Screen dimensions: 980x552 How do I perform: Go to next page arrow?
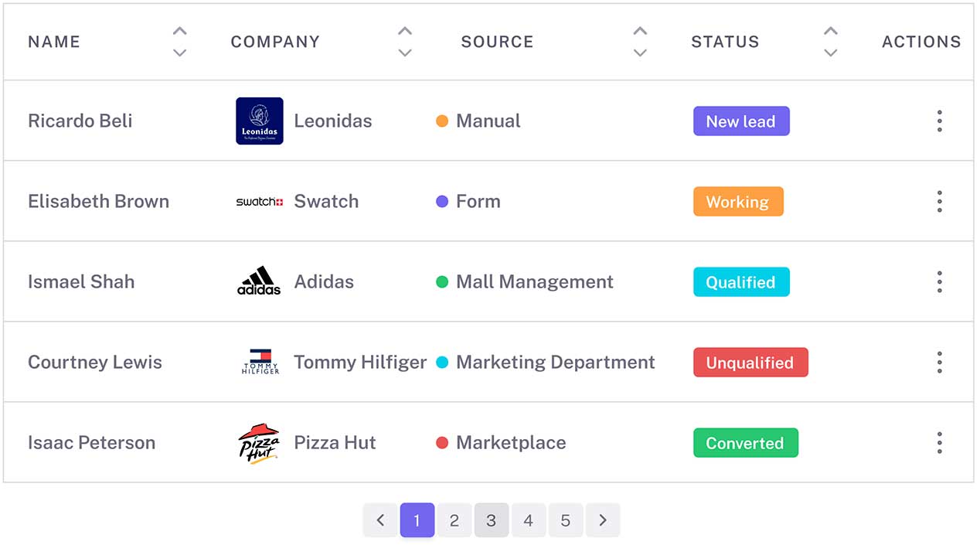click(603, 520)
